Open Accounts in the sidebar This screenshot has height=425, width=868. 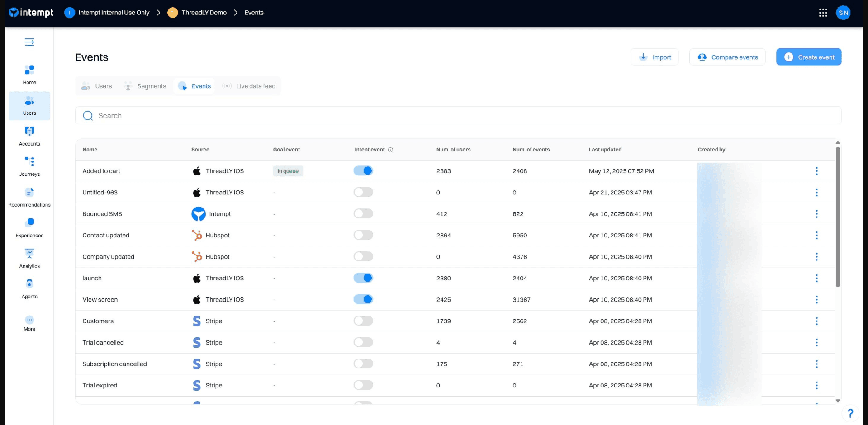(29, 136)
